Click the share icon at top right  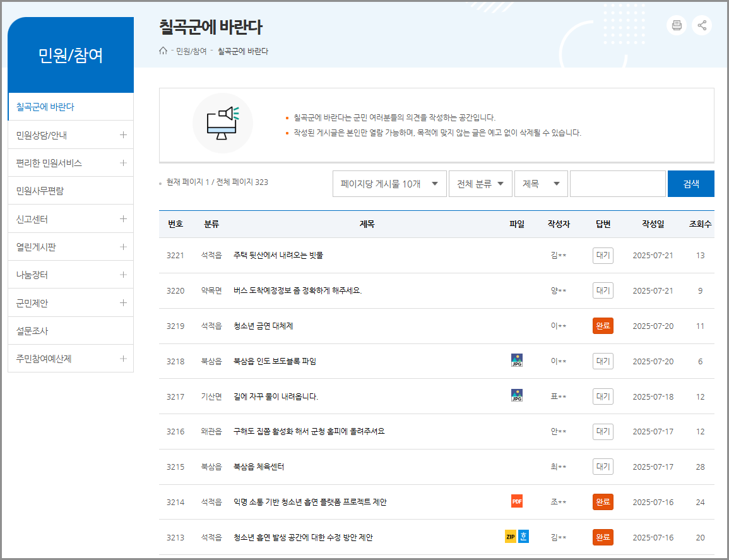702,25
